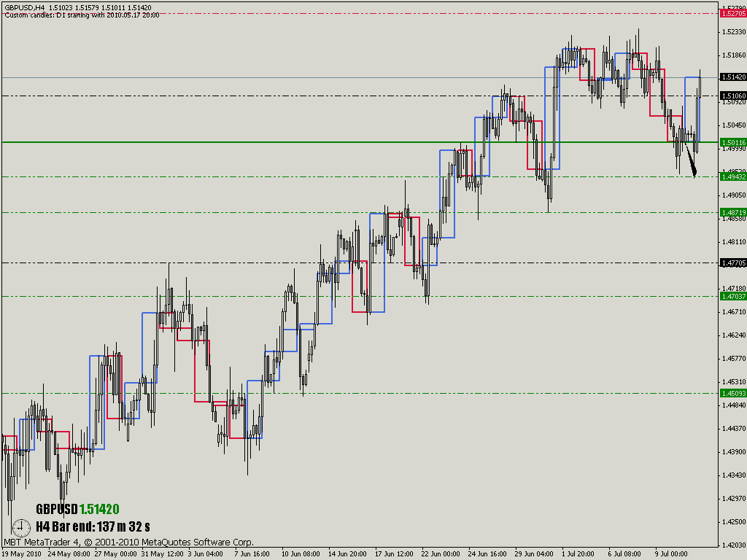Click the red 1.52705 price label
This screenshot has width=747, height=560.
coord(734,13)
